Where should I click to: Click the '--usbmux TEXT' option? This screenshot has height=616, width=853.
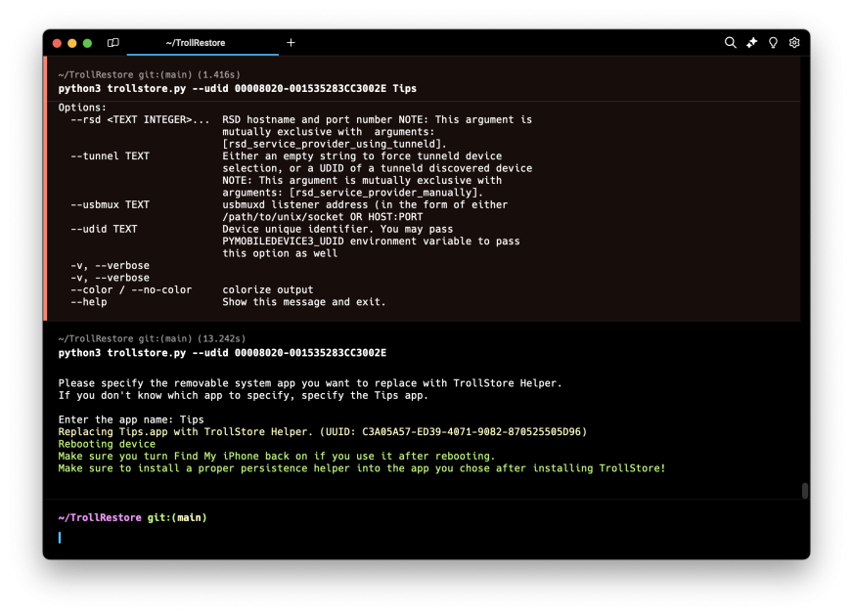(110, 204)
